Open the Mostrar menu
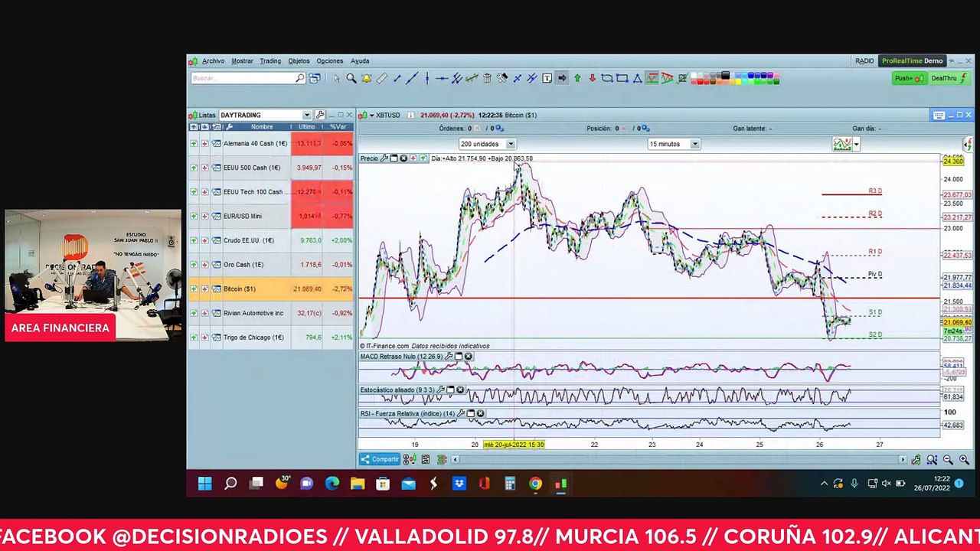 [x=242, y=61]
